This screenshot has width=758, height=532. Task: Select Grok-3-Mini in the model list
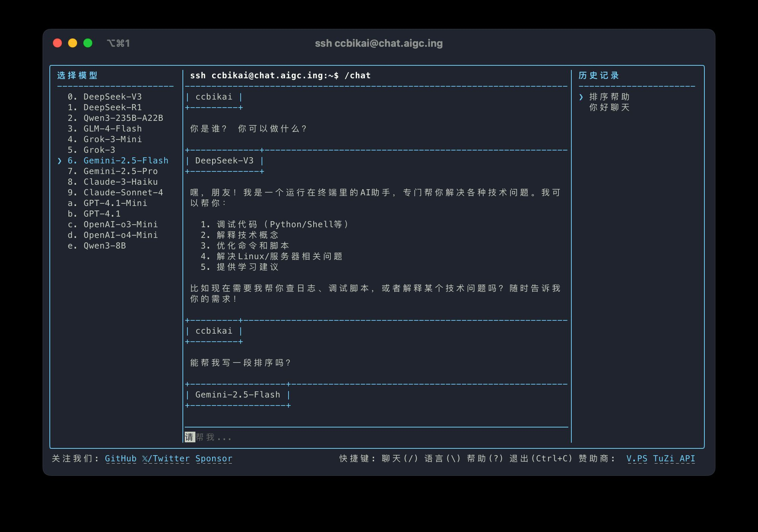(105, 139)
